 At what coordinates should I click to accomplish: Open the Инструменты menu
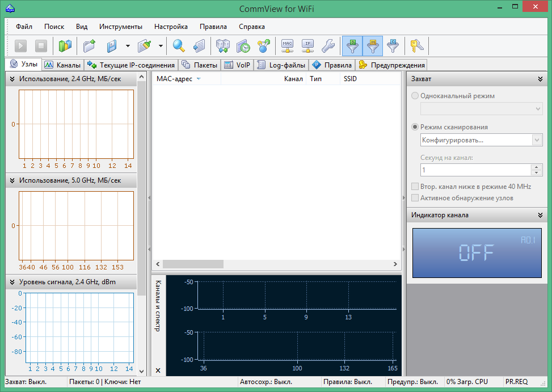click(x=121, y=27)
